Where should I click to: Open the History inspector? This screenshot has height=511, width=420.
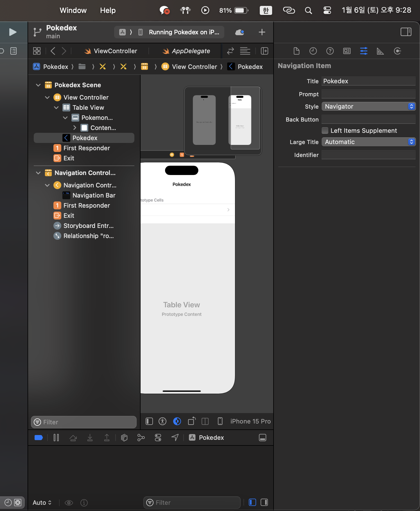(x=313, y=51)
